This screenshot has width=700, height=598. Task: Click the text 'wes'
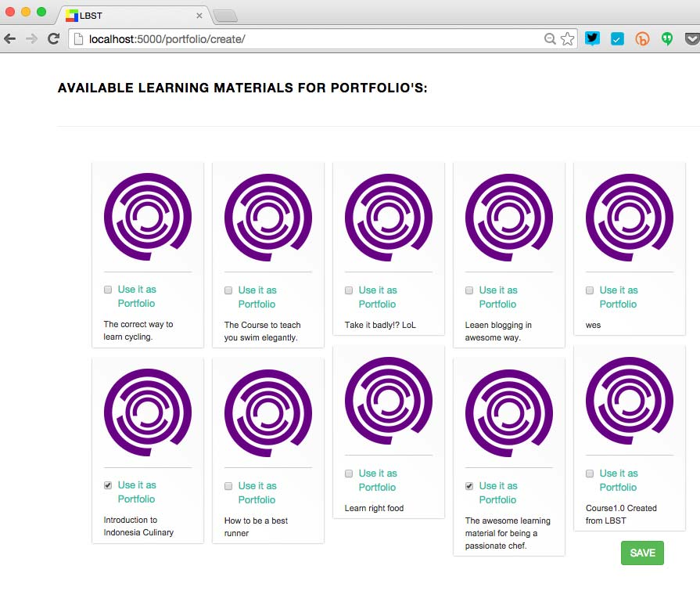(x=594, y=326)
